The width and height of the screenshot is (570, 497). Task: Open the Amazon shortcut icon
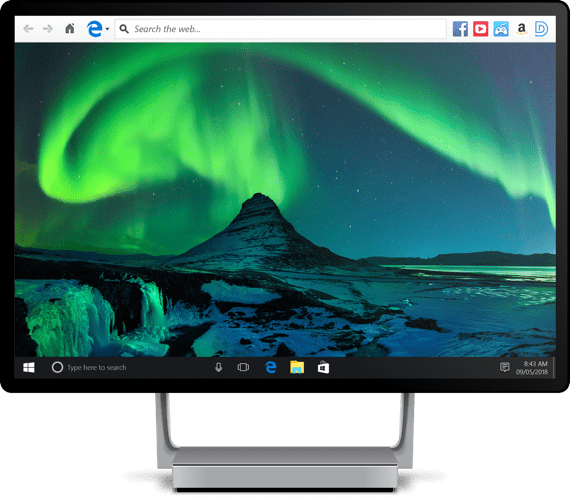coord(521,29)
